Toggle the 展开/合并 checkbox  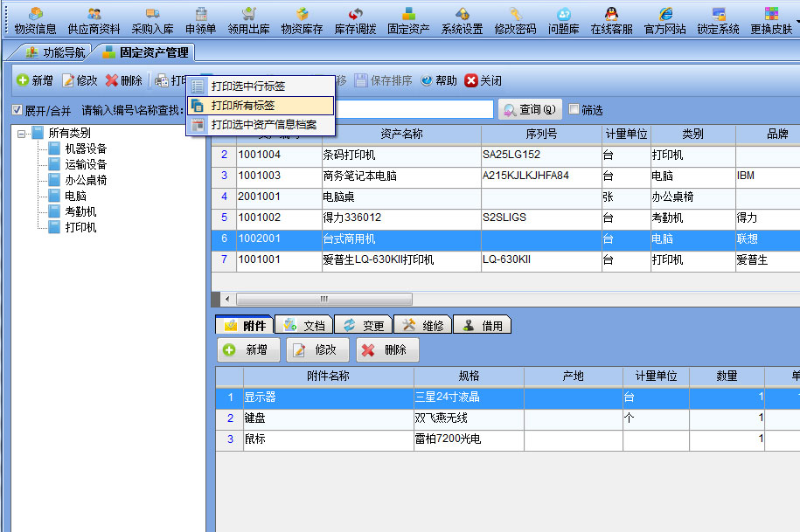(17, 110)
